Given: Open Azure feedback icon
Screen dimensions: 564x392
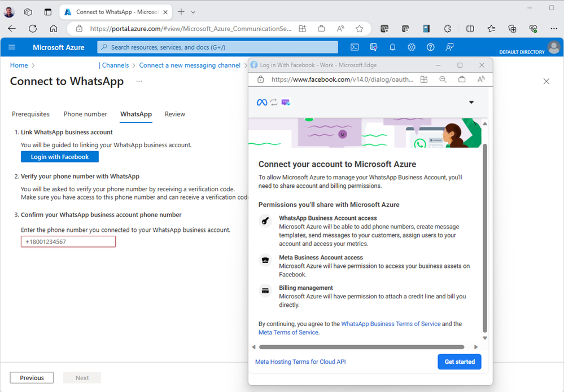Looking at the screenshot, I should 449,47.
